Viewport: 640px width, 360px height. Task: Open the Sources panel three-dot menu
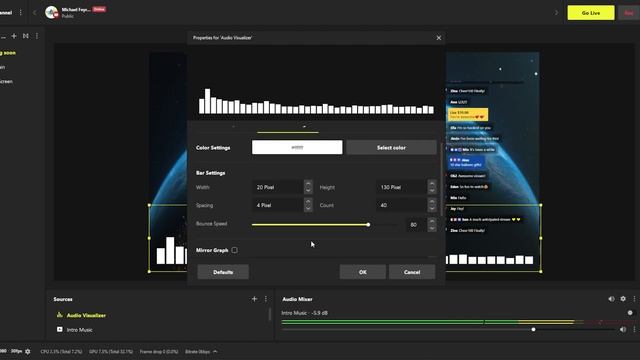266,299
